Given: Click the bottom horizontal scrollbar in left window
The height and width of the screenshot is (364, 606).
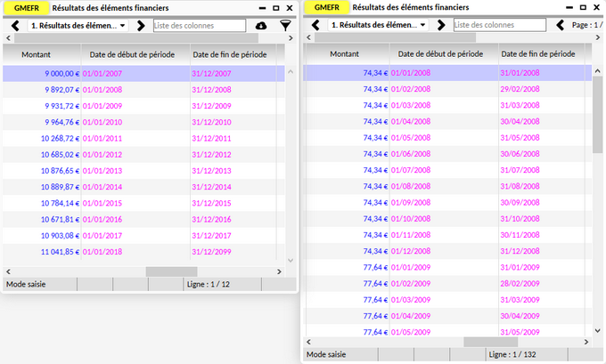Looking at the screenshot, I should pyautogui.click(x=165, y=271).
